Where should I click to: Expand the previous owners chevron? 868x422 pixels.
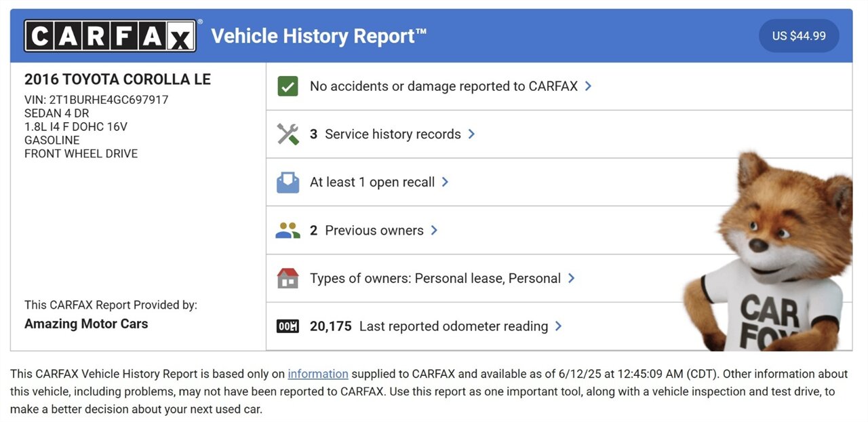tap(434, 231)
